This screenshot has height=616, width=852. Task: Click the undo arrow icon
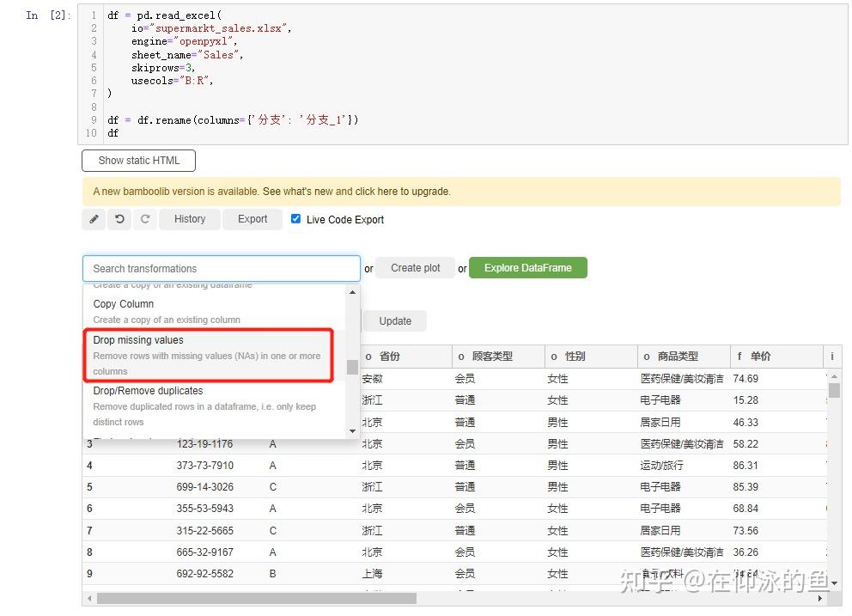[x=119, y=219]
